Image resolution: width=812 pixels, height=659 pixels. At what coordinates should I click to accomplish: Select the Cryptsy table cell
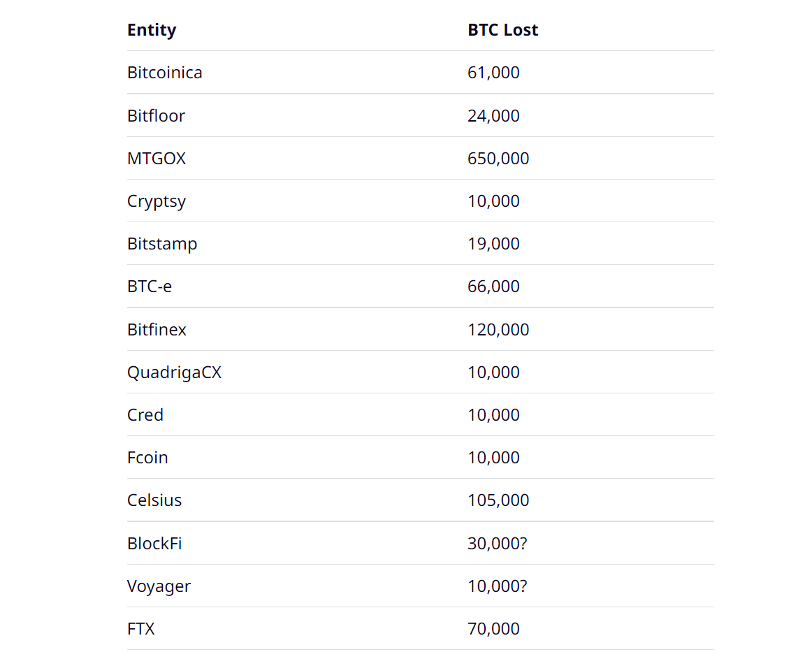click(157, 201)
